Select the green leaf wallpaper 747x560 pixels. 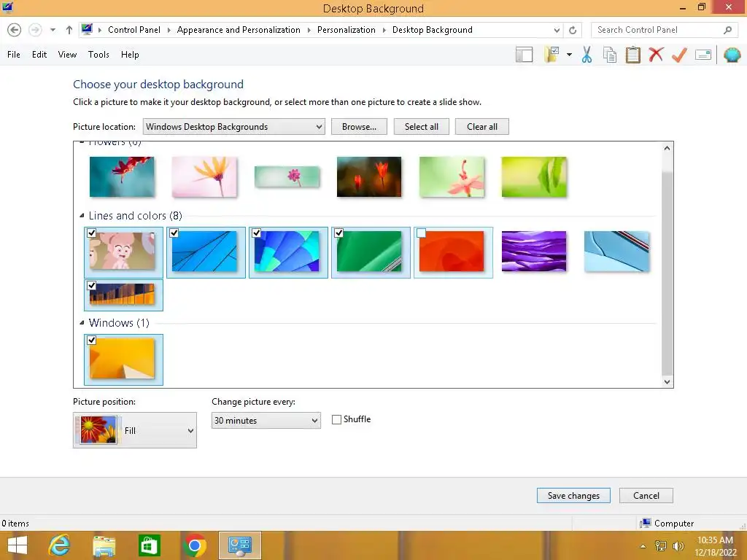coord(534,176)
